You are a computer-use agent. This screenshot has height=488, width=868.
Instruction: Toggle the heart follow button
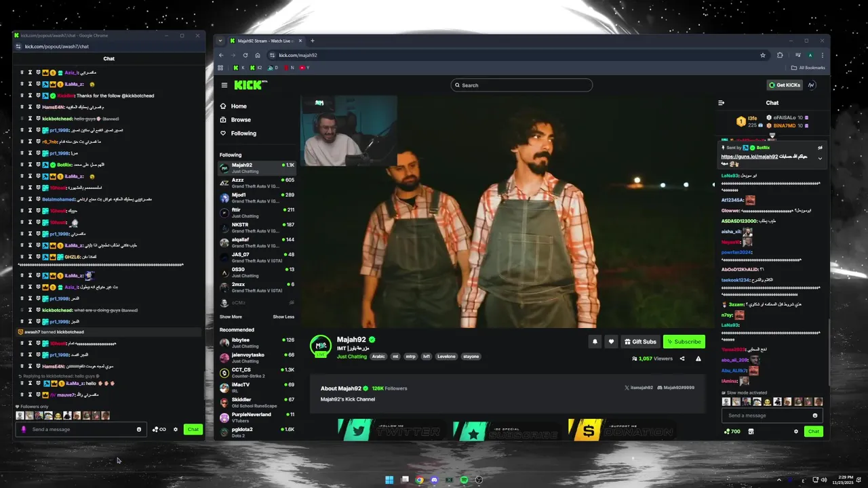pyautogui.click(x=611, y=342)
